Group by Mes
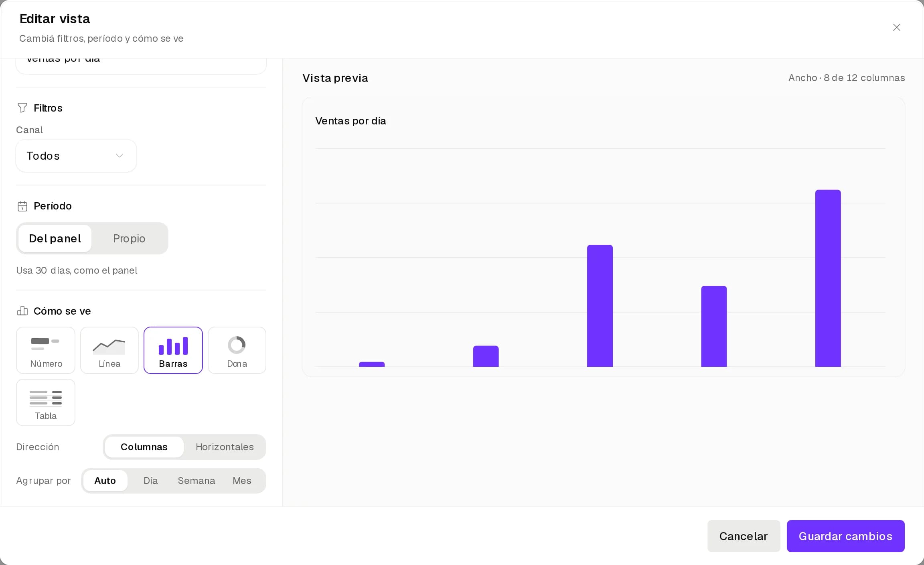Image resolution: width=924 pixels, height=565 pixels. (x=242, y=481)
